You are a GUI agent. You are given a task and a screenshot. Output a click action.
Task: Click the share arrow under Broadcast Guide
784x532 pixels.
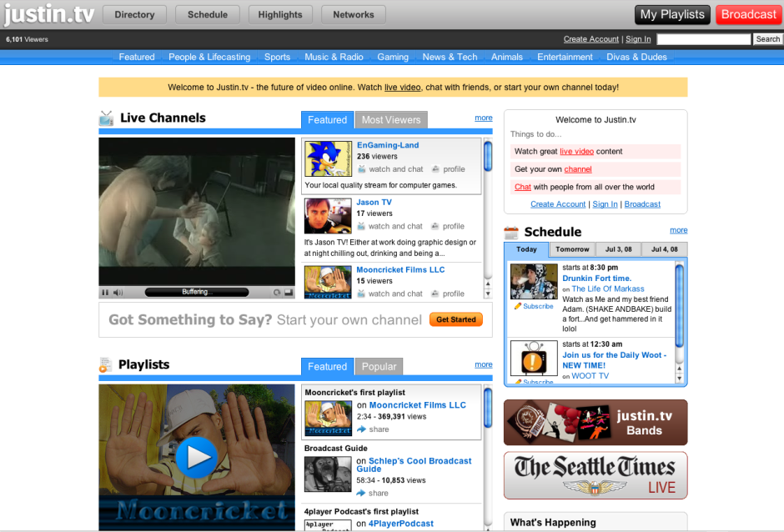(x=360, y=494)
